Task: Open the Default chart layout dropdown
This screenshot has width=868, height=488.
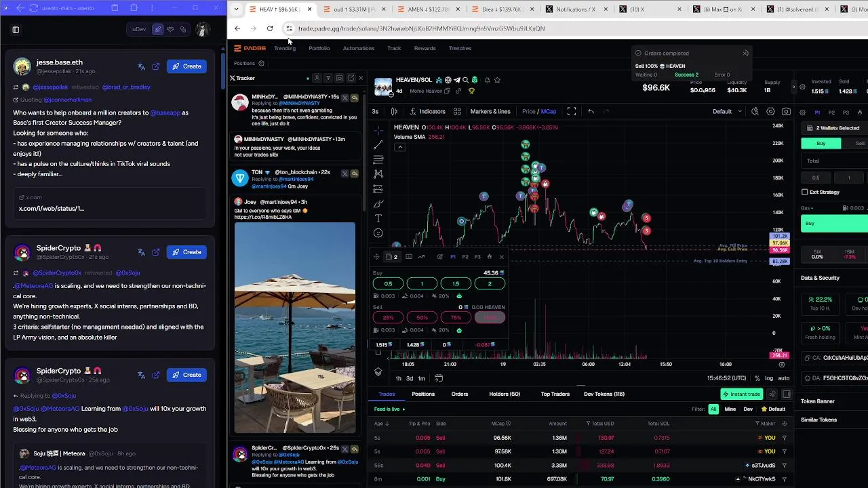Action: [x=727, y=112]
